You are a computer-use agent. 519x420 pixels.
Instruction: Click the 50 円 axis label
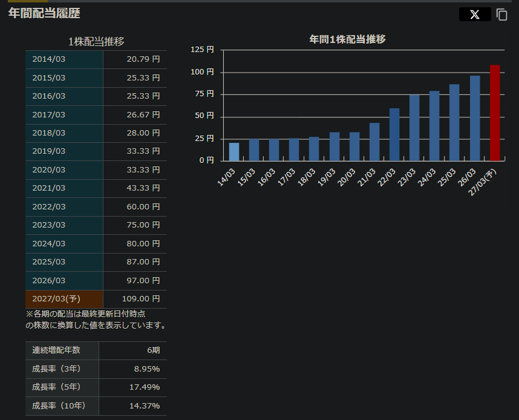tap(204, 116)
